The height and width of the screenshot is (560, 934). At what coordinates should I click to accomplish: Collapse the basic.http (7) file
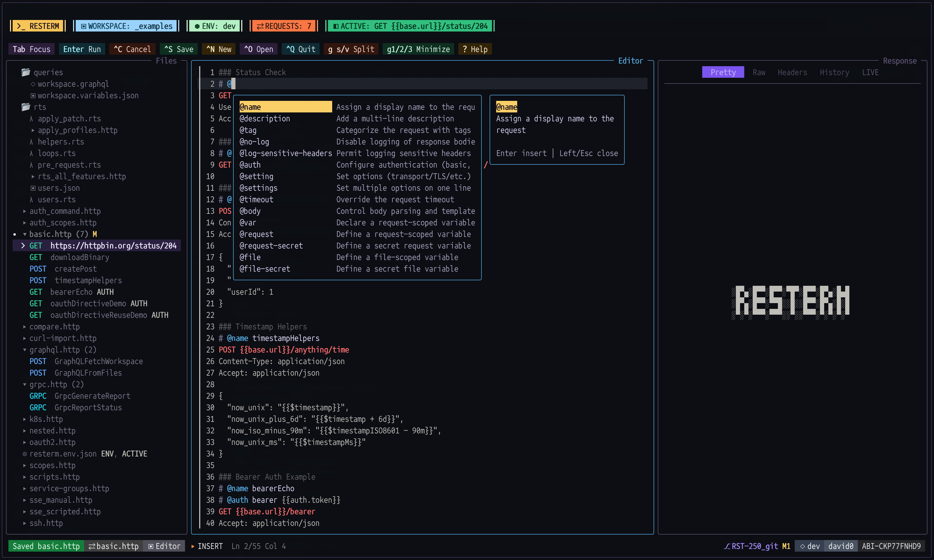[x=24, y=234]
